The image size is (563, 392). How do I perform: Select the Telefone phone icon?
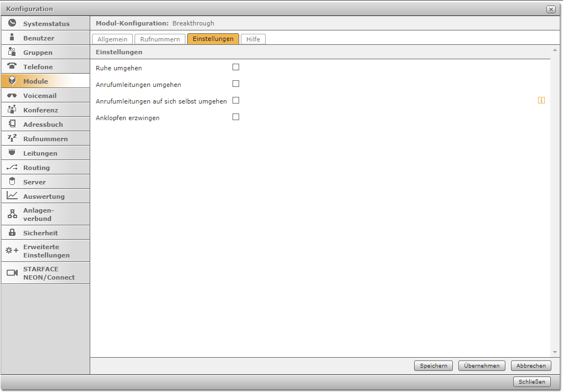point(12,66)
